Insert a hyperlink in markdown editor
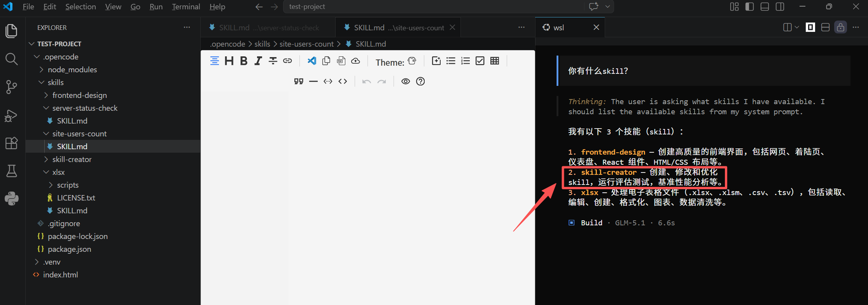The image size is (868, 305). pos(287,61)
